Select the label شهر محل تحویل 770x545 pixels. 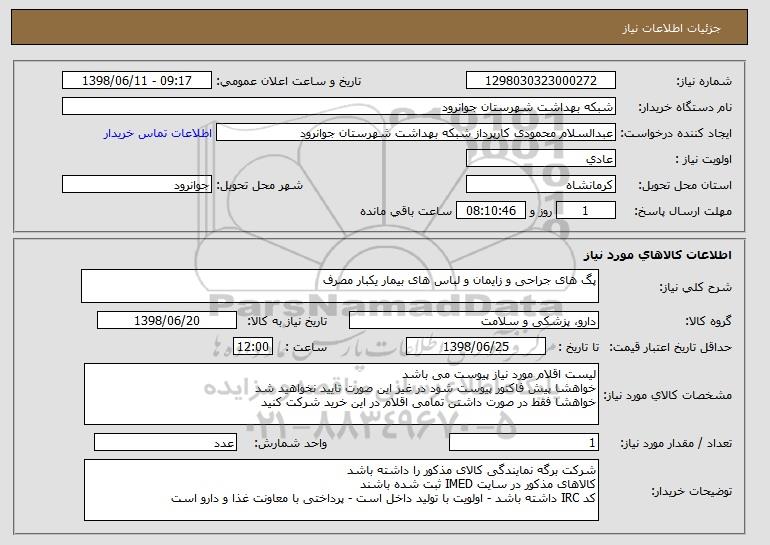[260, 185]
